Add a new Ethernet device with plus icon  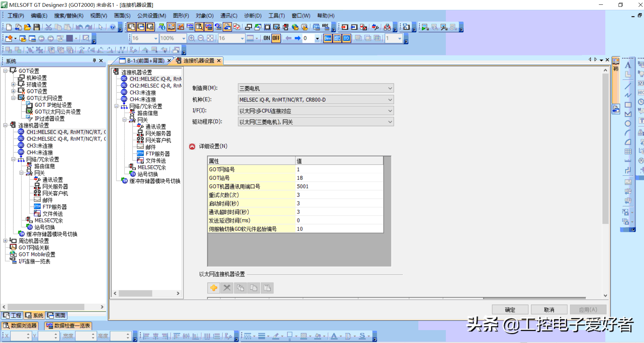(x=213, y=288)
